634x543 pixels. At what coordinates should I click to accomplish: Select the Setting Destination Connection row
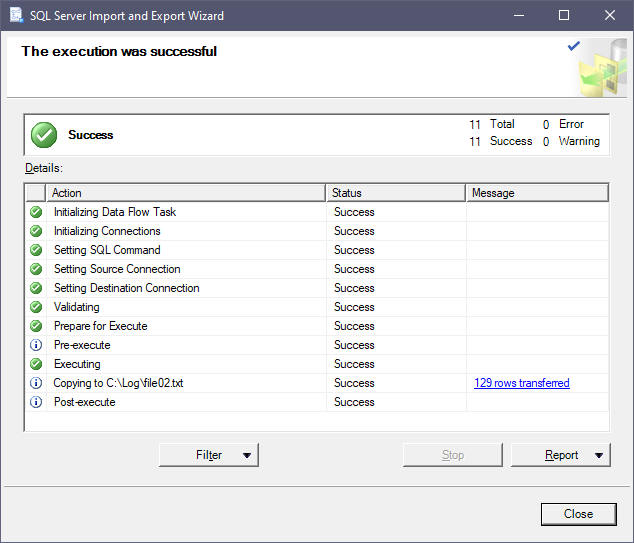[317, 288]
